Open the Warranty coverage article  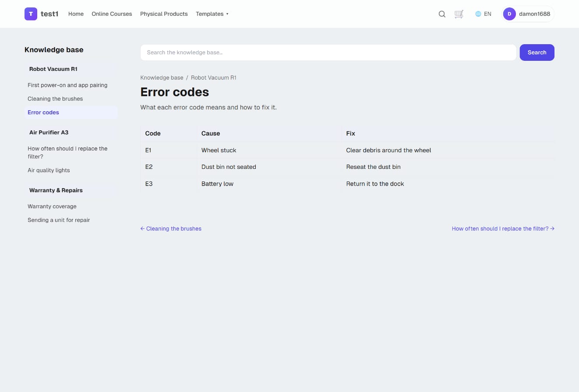[x=52, y=206]
